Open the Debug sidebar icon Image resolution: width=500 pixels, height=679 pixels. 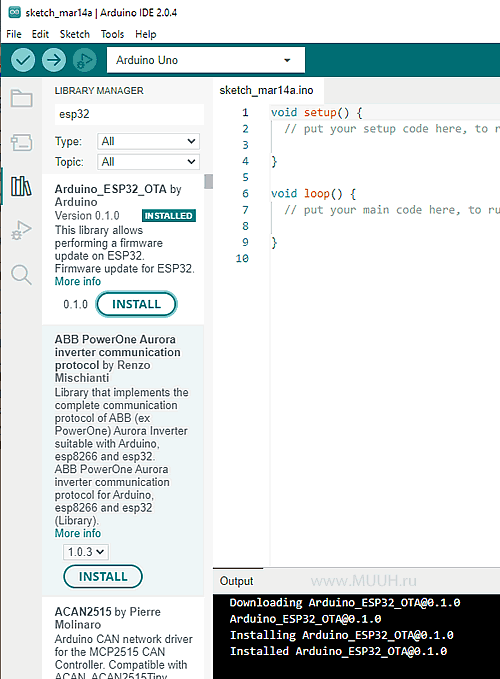coord(21,230)
